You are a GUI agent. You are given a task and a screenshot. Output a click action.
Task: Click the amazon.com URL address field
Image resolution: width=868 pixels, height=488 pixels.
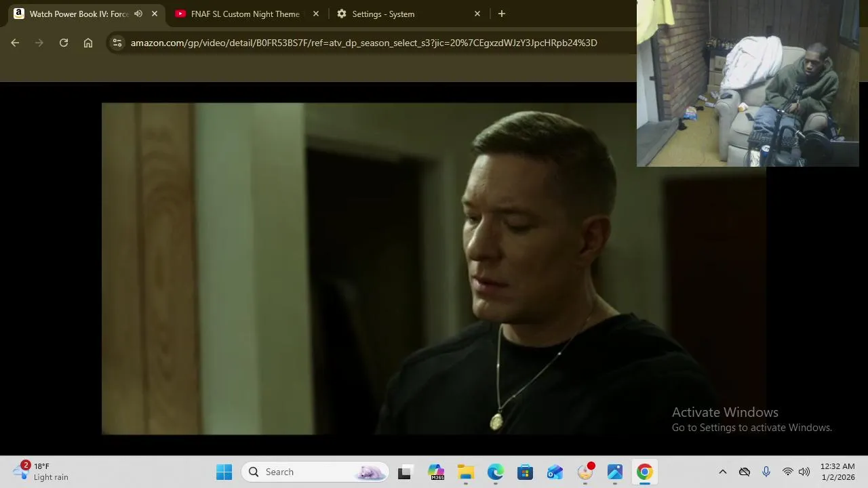pos(363,43)
